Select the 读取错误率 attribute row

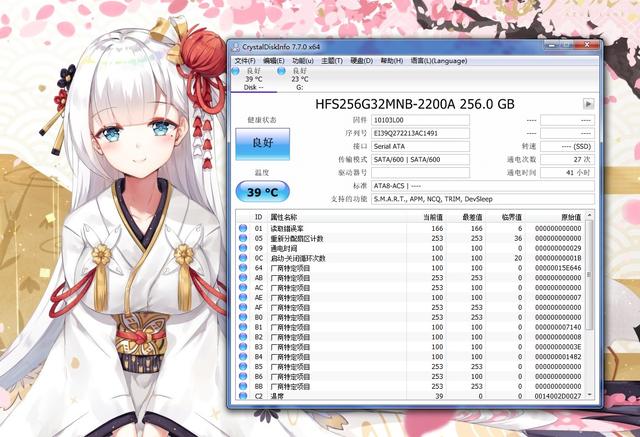tap(410, 228)
